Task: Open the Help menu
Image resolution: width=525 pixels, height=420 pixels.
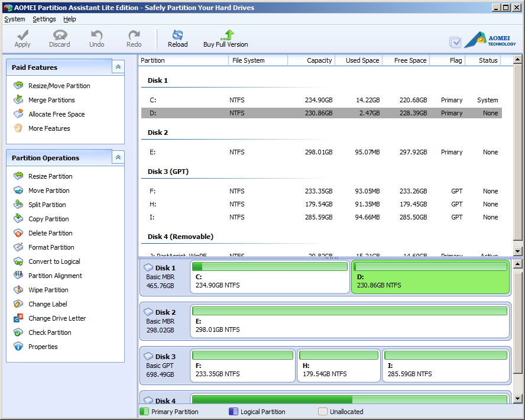Action: pos(70,19)
